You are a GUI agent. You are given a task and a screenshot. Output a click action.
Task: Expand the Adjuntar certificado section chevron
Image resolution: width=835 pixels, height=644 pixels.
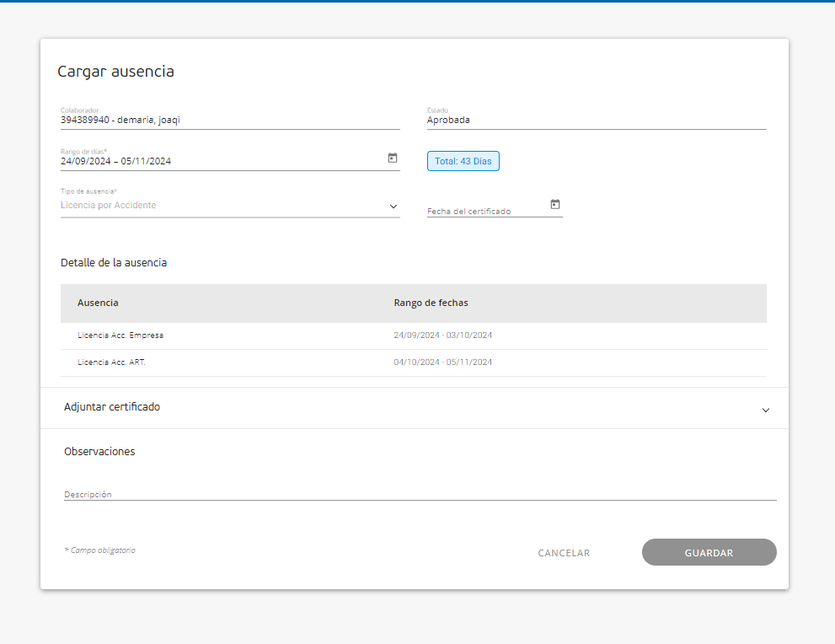click(x=765, y=411)
